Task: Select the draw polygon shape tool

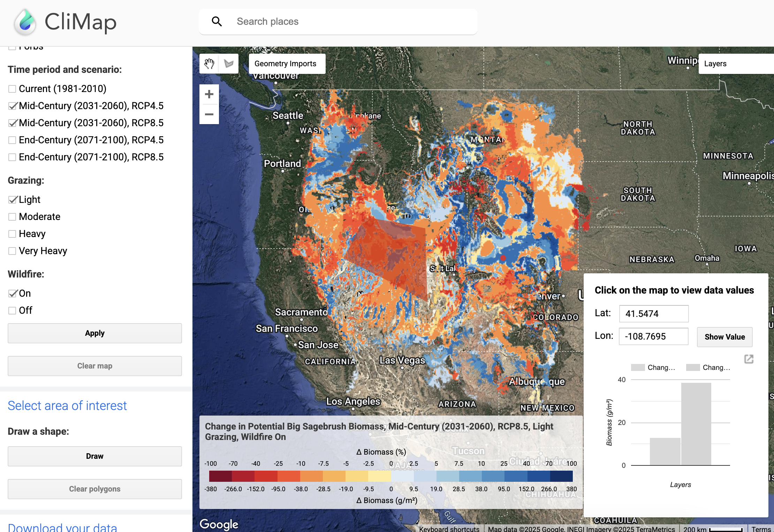Action: click(229, 64)
